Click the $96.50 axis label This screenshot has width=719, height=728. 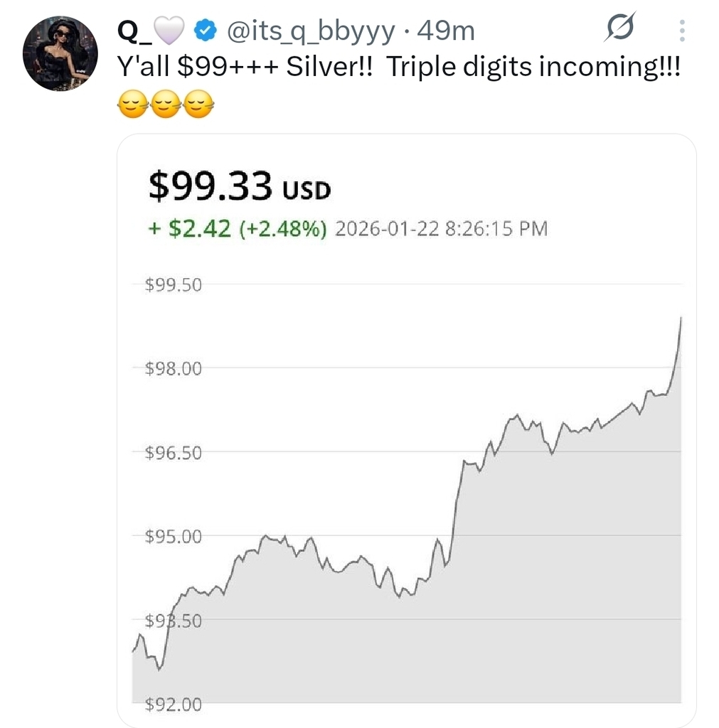174,452
